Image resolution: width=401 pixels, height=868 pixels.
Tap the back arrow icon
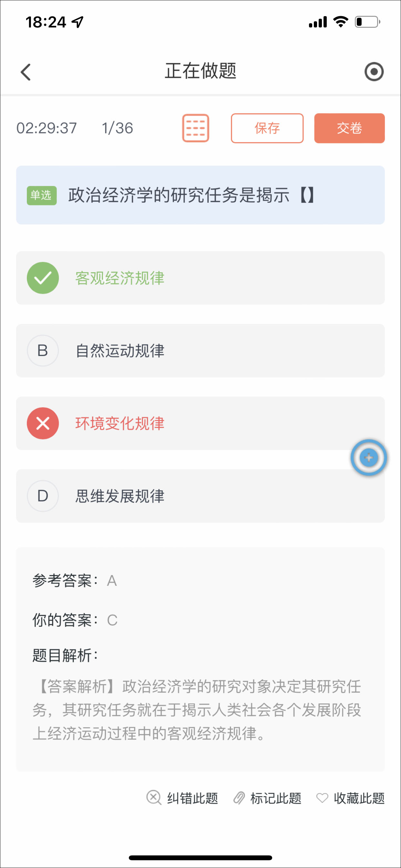[26, 72]
